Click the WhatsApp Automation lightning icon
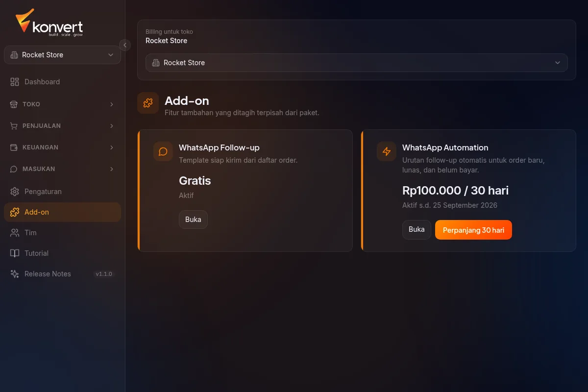 [387, 151]
